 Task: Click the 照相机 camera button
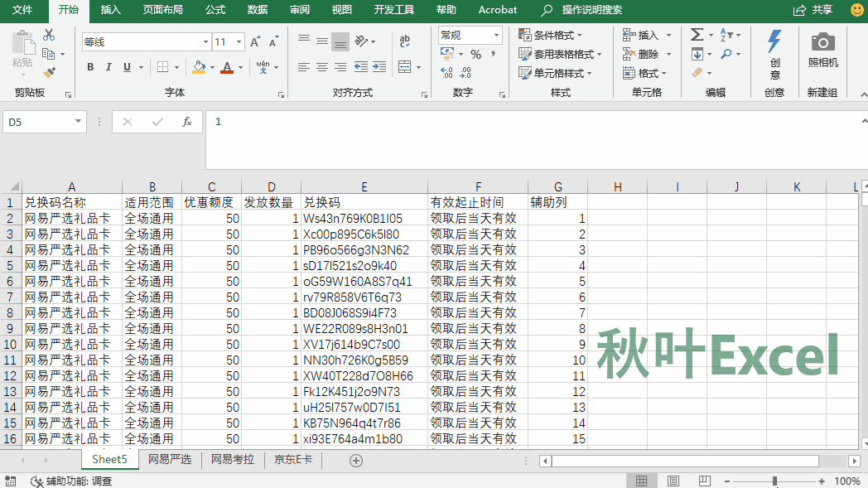[823, 50]
